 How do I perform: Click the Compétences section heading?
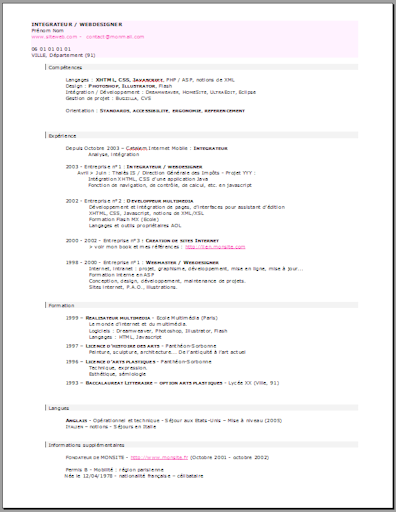click(x=65, y=67)
